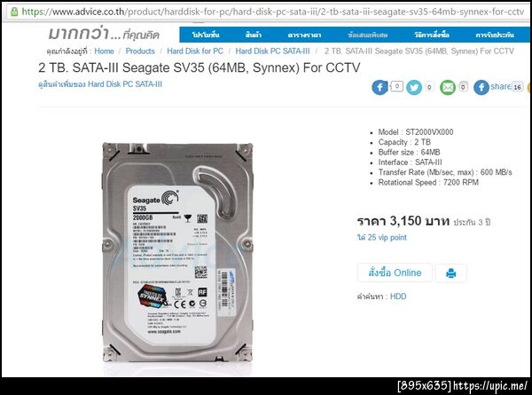
Task: Click the Twitter share count box
Action: click(429, 87)
